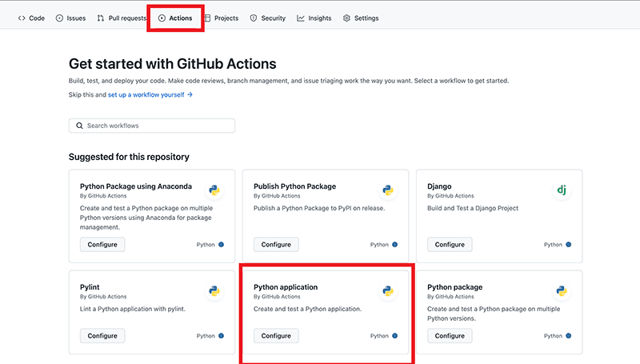Open the Actions tab
Screen dimensions: 640x364
click(175, 18)
